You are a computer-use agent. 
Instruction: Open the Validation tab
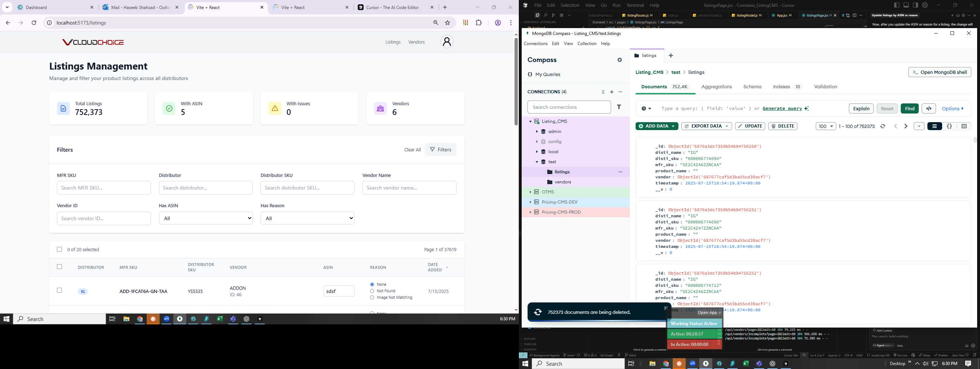(825, 87)
